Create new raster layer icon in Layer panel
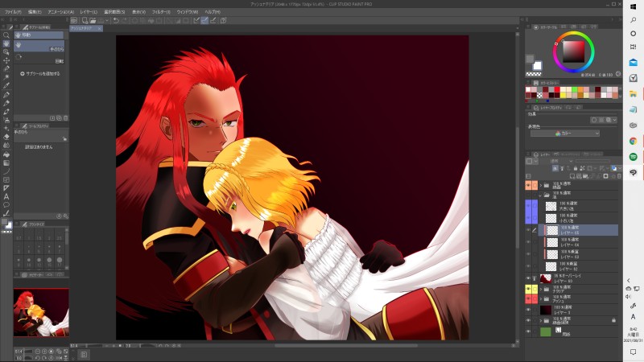This screenshot has height=362, width=644. [x=572, y=176]
